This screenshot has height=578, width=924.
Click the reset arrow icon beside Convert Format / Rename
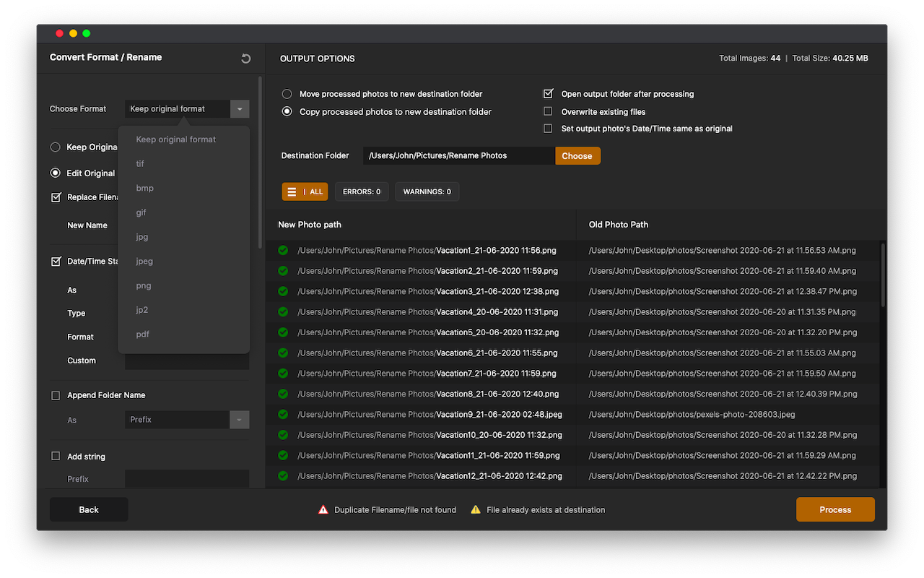[245, 59]
